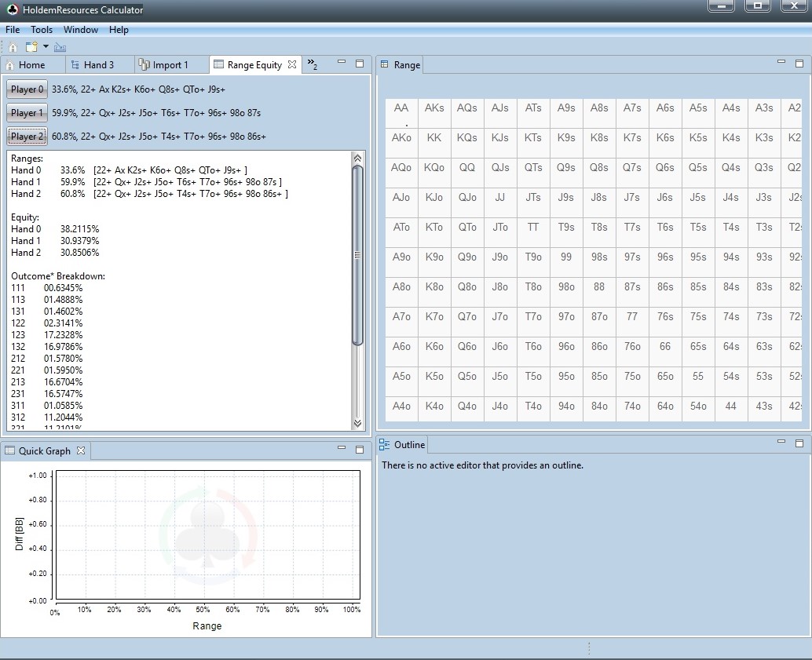This screenshot has height=660, width=812.
Task: Select the 66 hand cell
Action: (x=665, y=351)
